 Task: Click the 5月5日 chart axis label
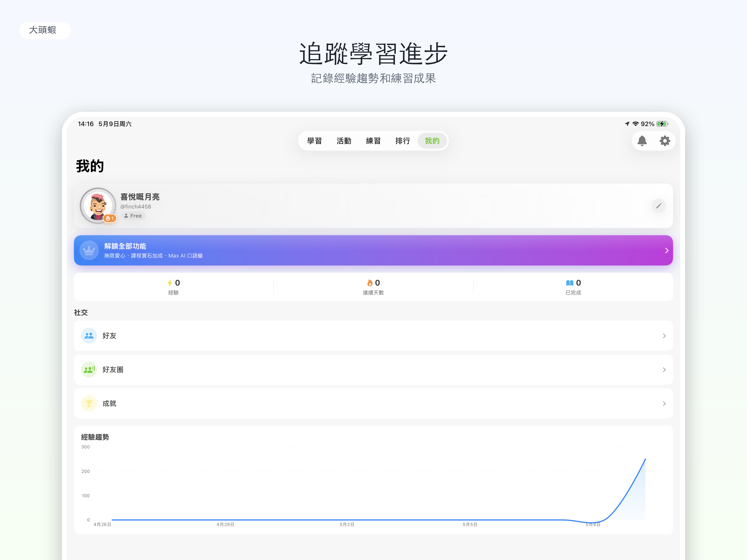click(470, 524)
